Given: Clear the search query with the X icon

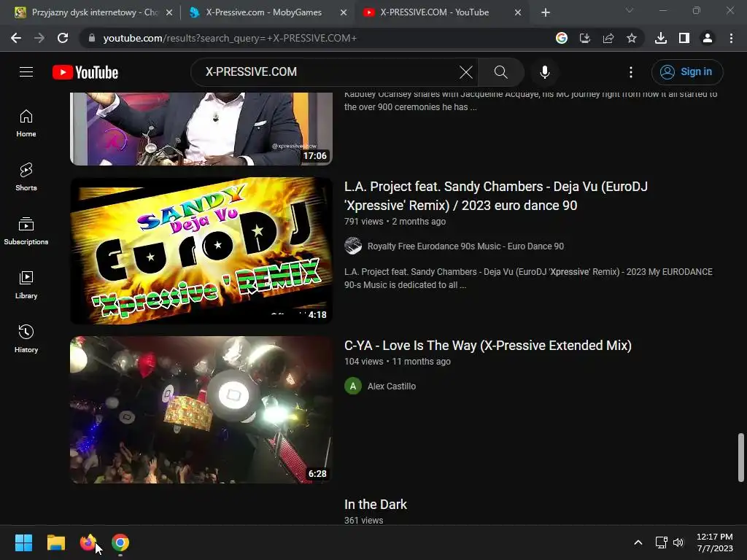Looking at the screenshot, I should pyautogui.click(x=466, y=72).
